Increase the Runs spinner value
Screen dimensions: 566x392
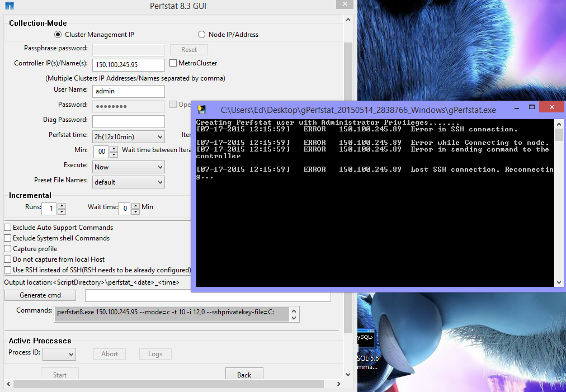62,205
